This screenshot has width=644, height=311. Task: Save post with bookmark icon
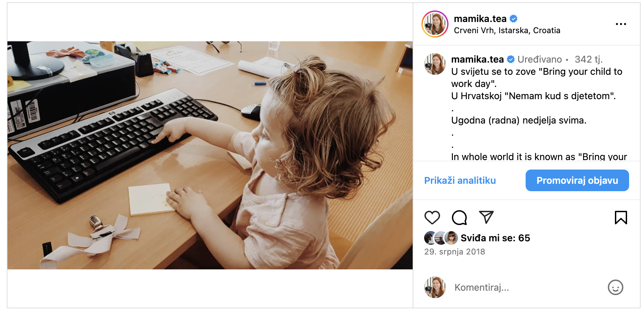tap(621, 218)
